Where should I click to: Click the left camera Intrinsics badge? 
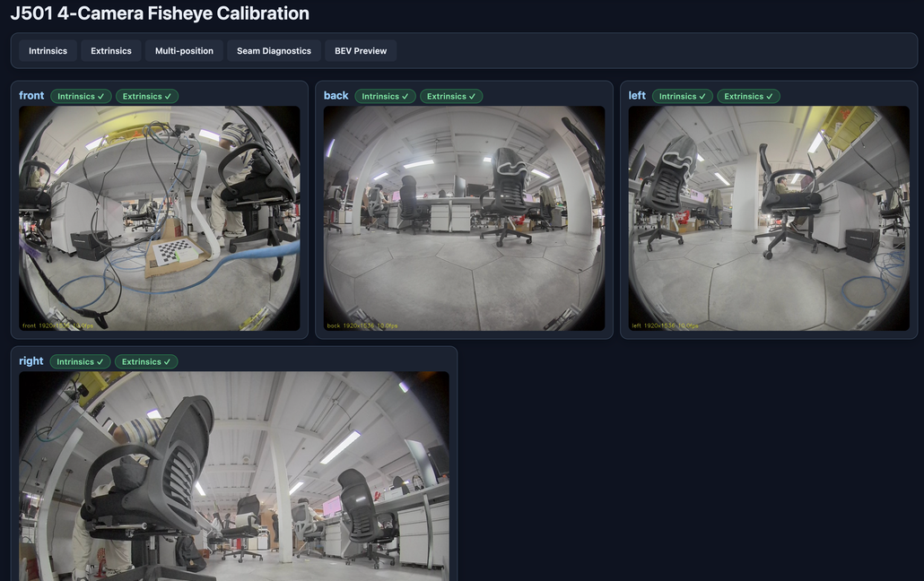pyautogui.click(x=683, y=96)
